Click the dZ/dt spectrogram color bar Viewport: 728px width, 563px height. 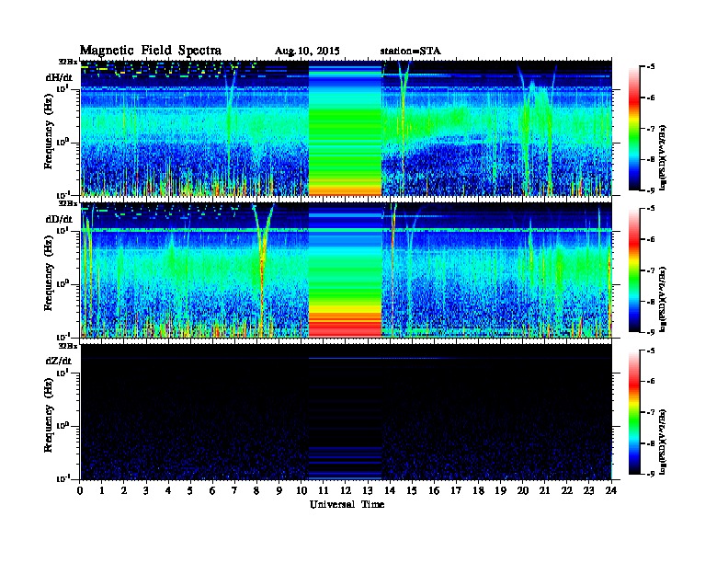point(634,412)
